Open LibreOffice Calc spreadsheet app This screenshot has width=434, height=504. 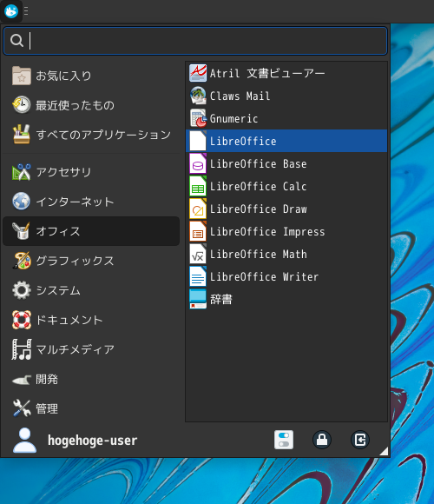(286, 187)
